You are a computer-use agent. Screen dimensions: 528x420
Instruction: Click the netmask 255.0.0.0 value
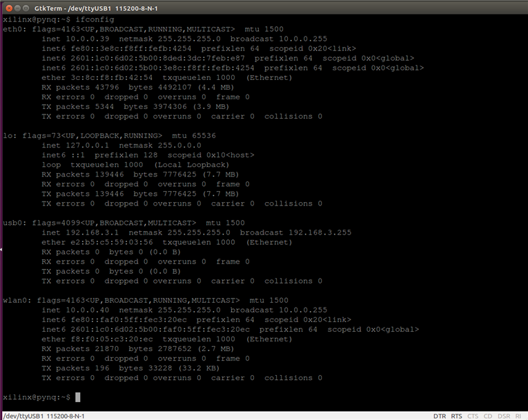[179, 146]
